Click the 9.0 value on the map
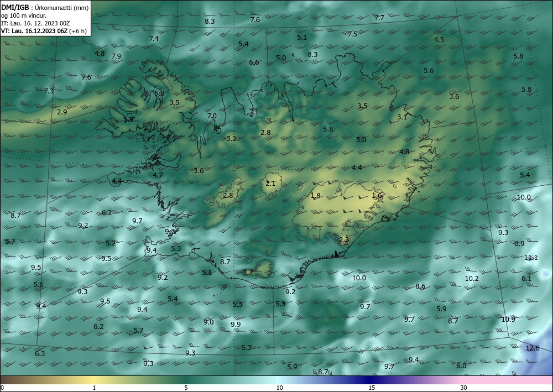The width and height of the screenshot is (553, 392). point(208,322)
